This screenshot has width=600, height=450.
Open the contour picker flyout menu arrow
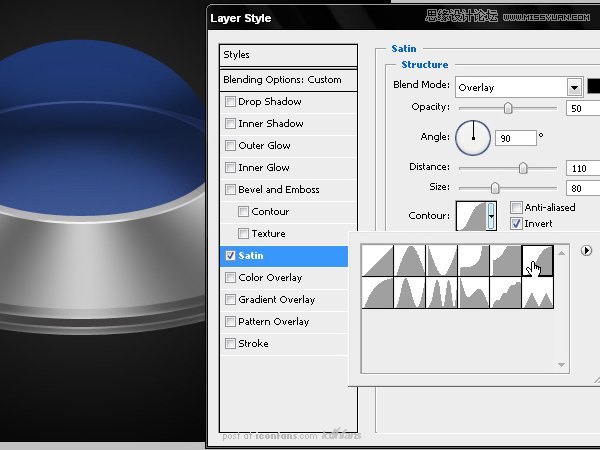(587, 251)
